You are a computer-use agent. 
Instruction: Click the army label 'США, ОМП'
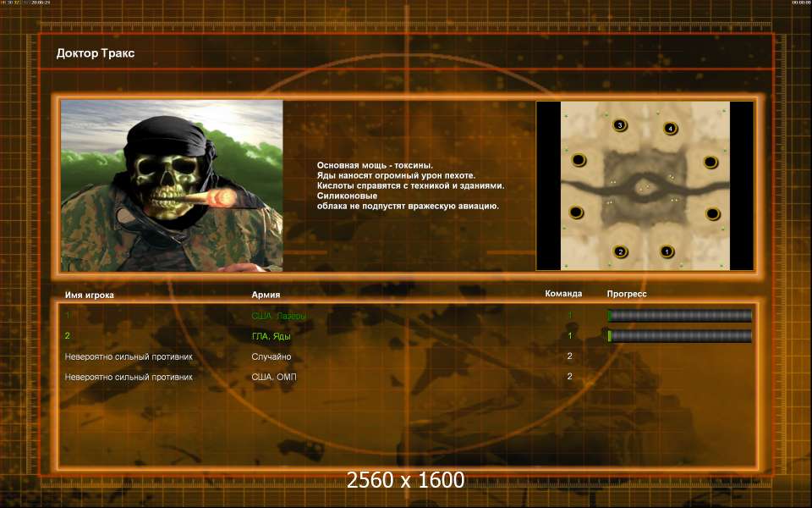pyautogui.click(x=274, y=377)
